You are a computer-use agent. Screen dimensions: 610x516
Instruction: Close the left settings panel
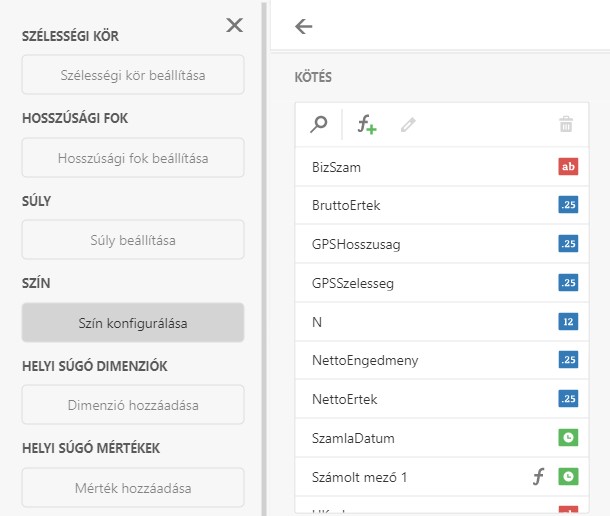(234, 25)
